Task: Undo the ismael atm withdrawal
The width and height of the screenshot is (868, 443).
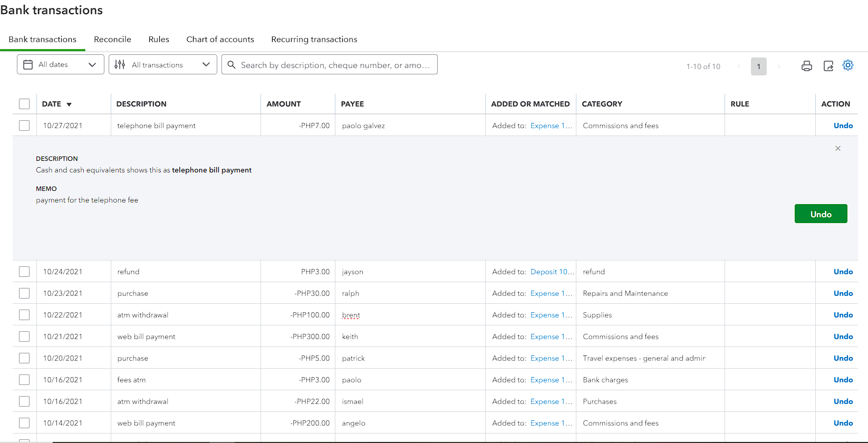Action: [x=843, y=401]
